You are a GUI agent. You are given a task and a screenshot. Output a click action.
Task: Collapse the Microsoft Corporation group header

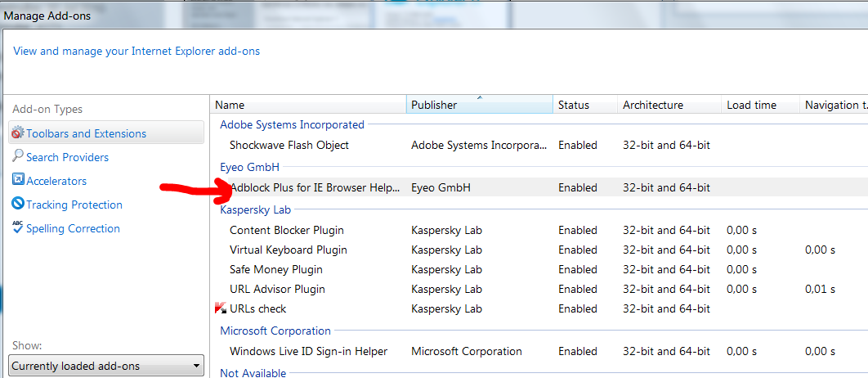click(x=275, y=331)
